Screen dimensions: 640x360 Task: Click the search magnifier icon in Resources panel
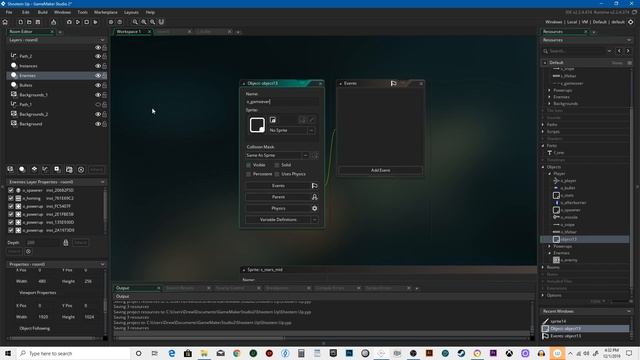546,51
